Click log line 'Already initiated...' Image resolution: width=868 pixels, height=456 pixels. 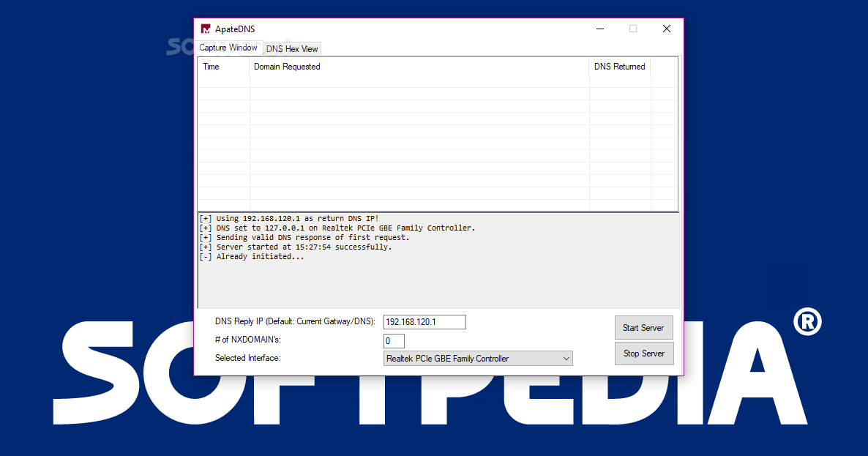(252, 256)
